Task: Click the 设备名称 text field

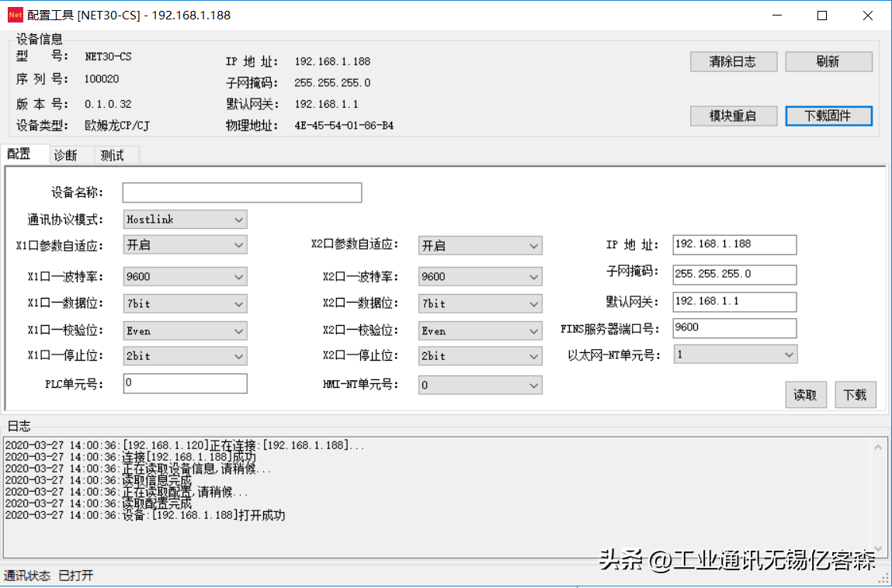Action: 242,192
